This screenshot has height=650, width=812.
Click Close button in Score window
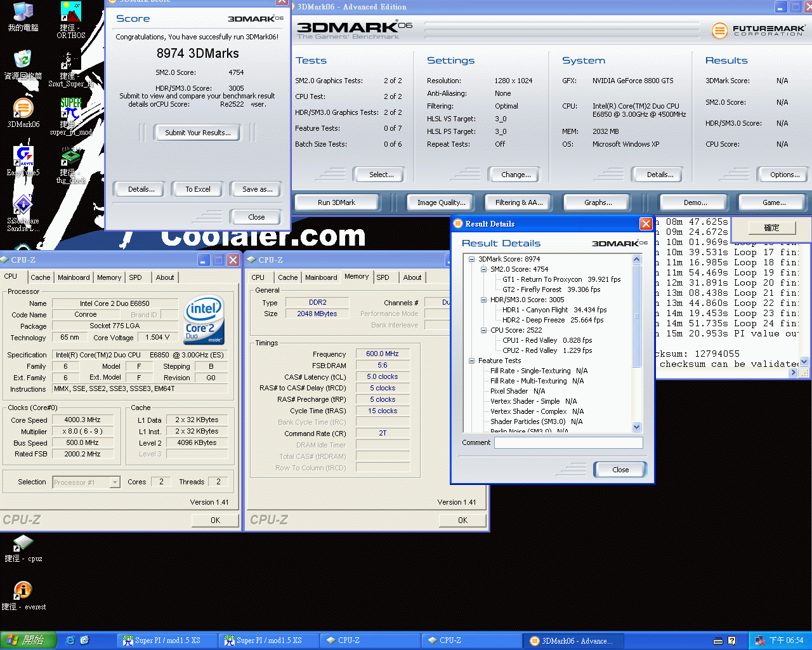pos(256,217)
